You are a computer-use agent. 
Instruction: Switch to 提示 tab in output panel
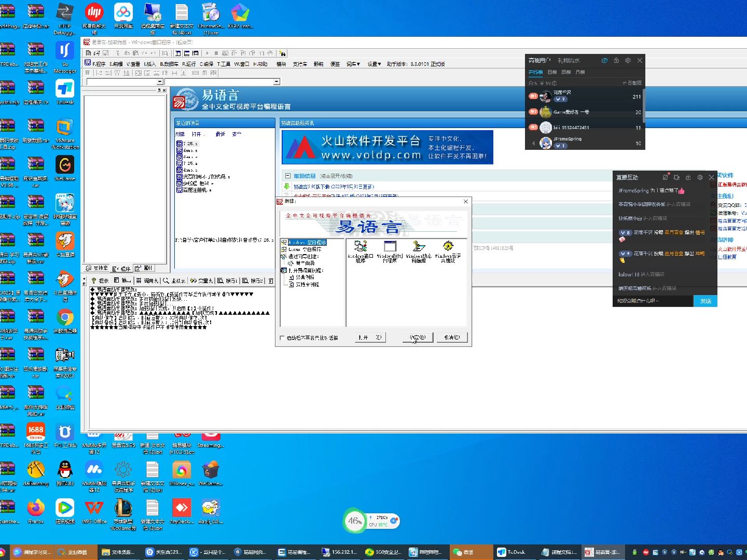[100, 281]
